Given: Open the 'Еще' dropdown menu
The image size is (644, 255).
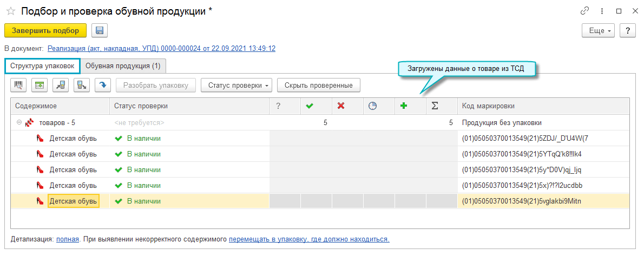Looking at the screenshot, I should click(x=599, y=31).
